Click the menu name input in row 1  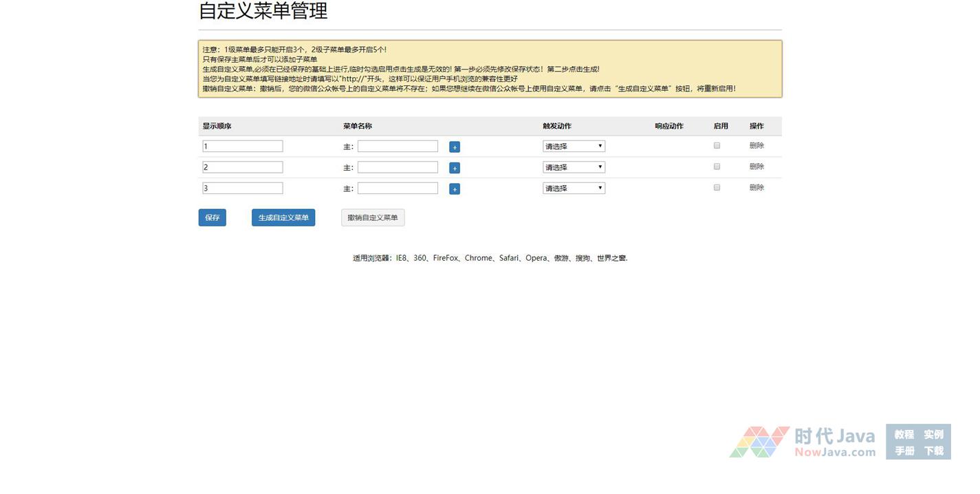[x=398, y=147]
